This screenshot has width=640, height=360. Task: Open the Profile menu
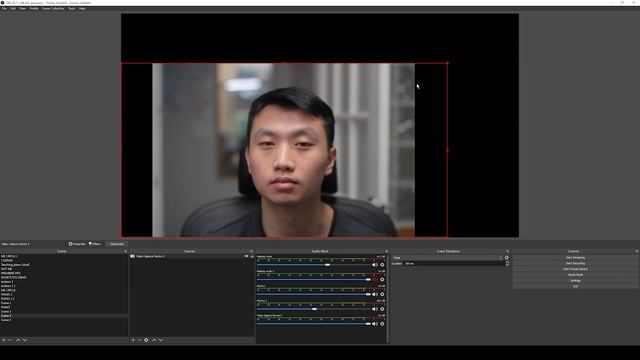click(x=34, y=9)
